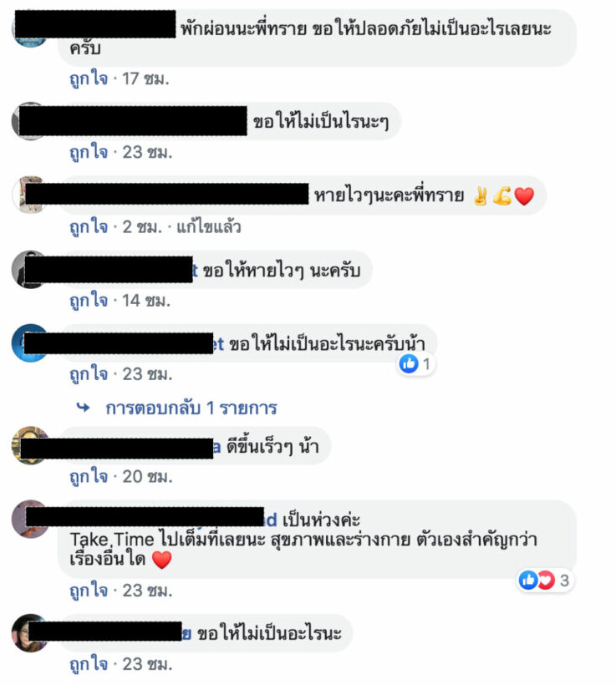This screenshot has width=616, height=685.
Task: Open the 14 ชม. timestamp link
Action: 146,301
